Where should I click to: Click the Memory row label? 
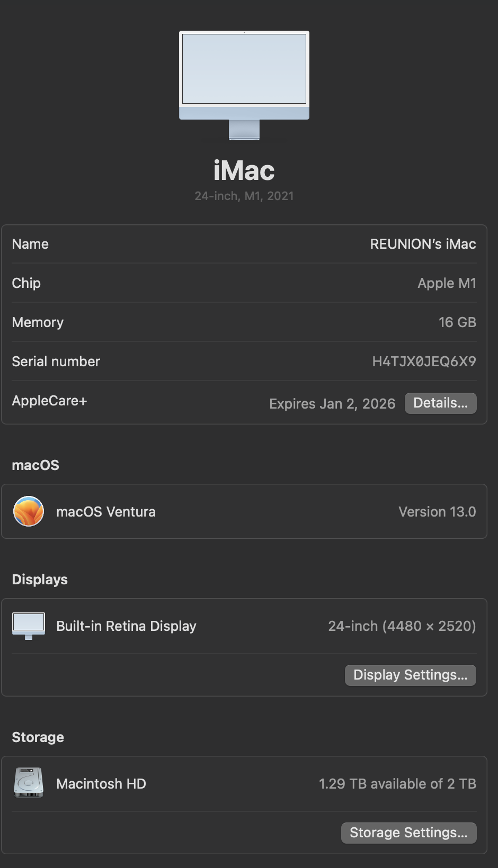(38, 322)
